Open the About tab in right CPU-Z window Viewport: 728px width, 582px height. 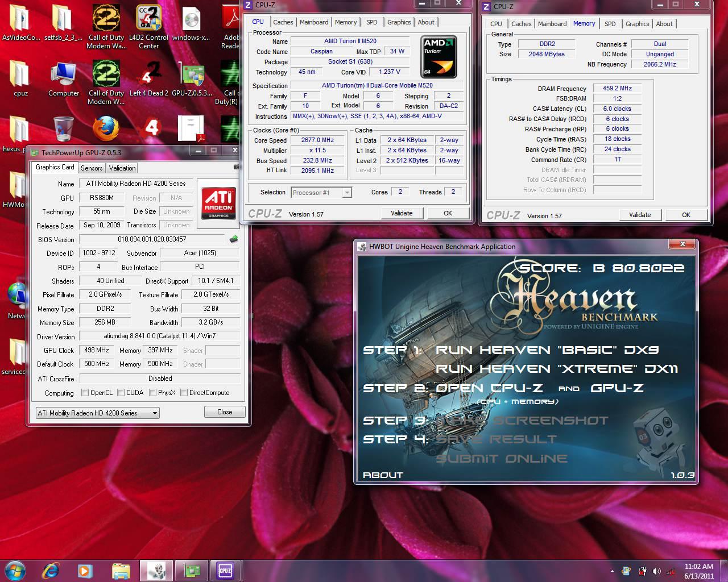pyautogui.click(x=664, y=24)
